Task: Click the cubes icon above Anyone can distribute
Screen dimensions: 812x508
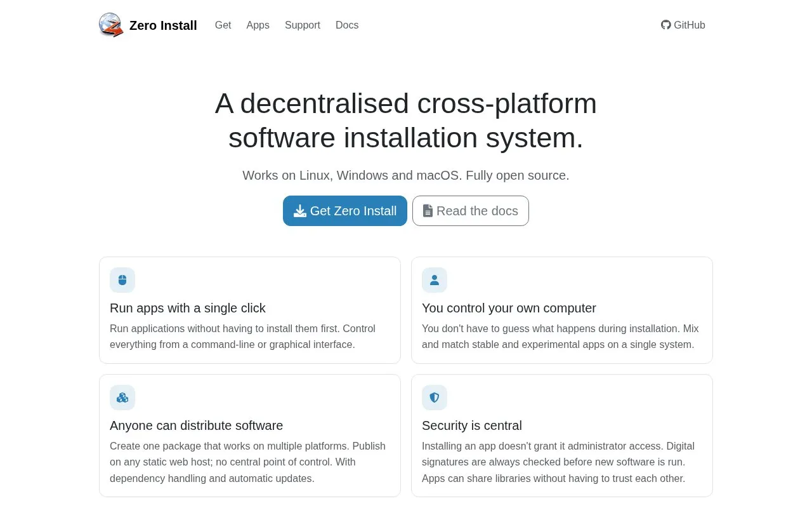Action: 122,398
